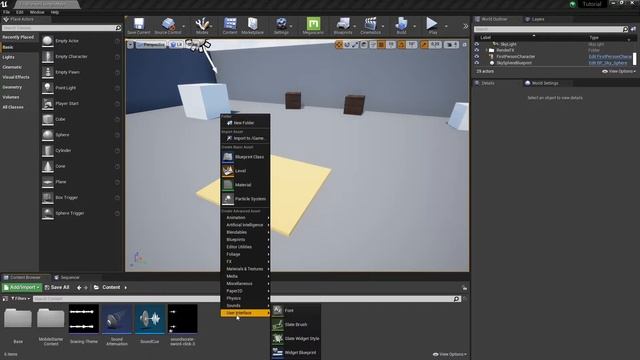Screen dimensions: 640x360
Task: Start Play in the level toolbar
Action: tap(432, 25)
